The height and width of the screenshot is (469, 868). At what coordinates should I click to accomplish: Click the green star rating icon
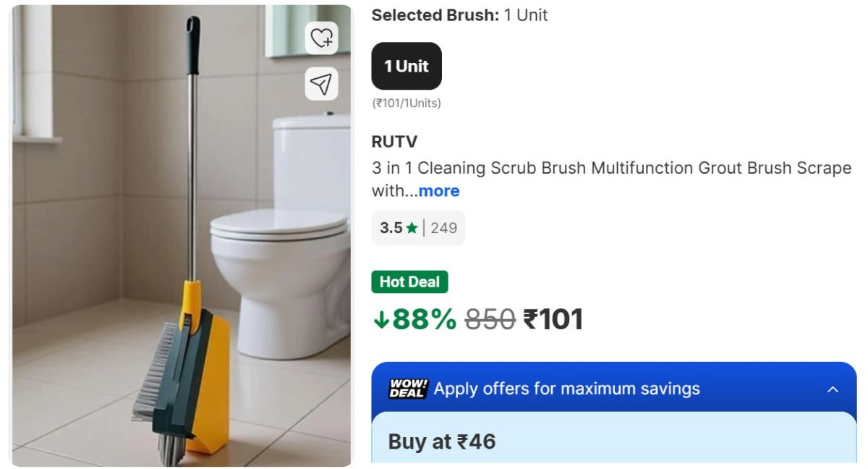(x=412, y=228)
